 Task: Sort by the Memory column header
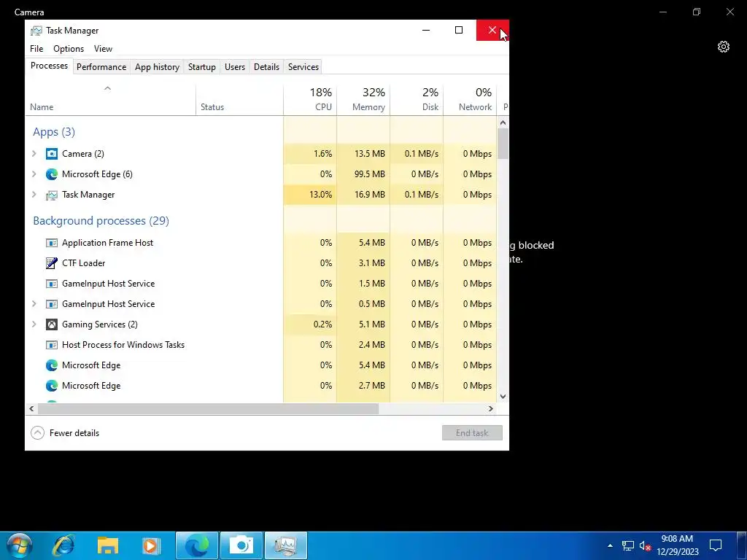(363, 100)
